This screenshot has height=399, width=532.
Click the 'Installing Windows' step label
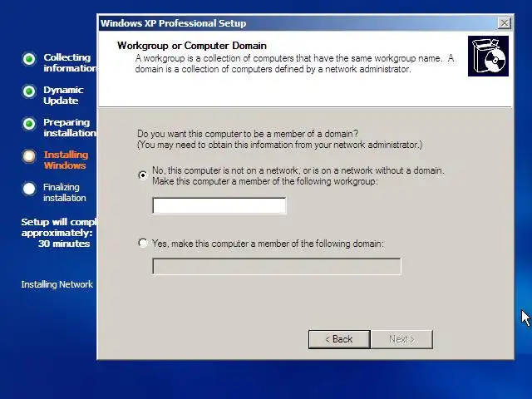66,160
